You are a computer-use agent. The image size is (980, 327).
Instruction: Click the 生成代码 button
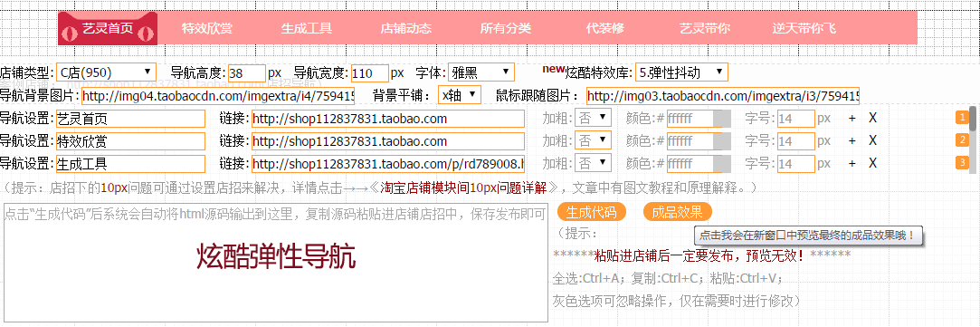(591, 212)
